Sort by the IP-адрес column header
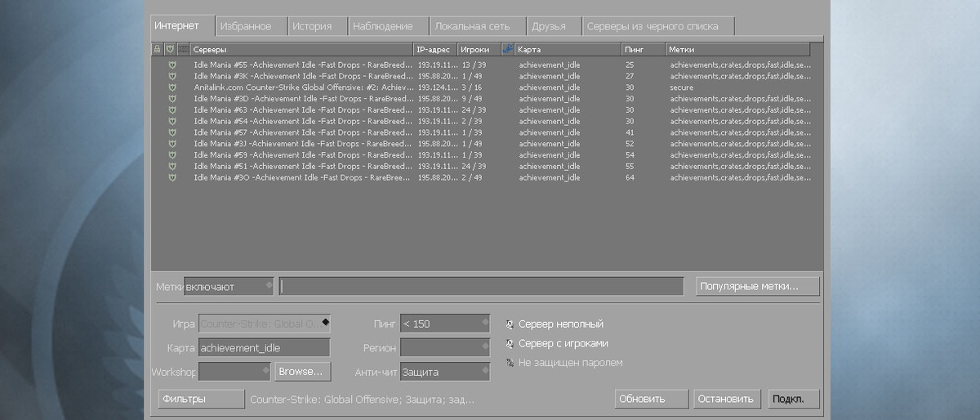 point(435,50)
